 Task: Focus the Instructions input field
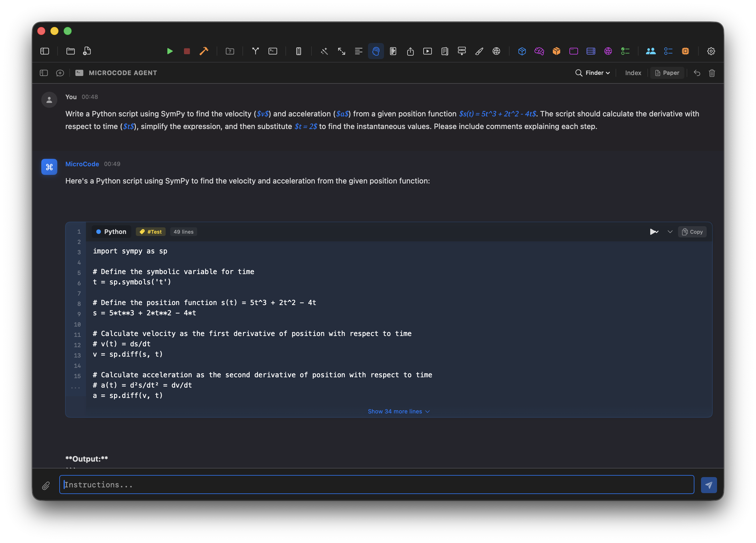click(x=377, y=484)
